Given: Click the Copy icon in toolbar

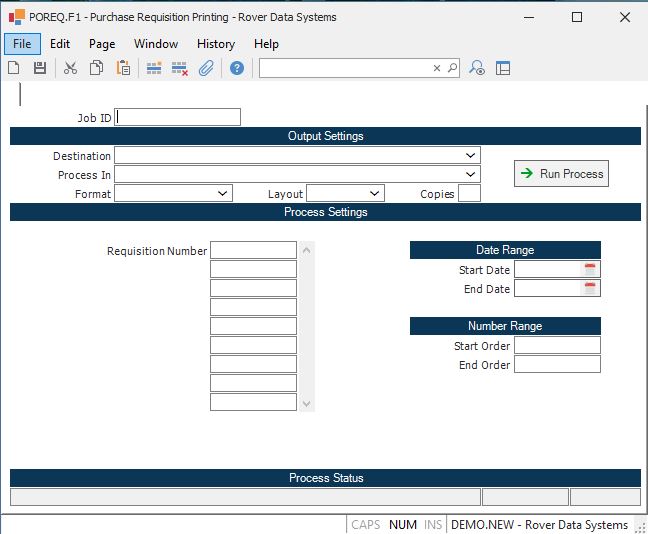Looking at the screenshot, I should (97, 68).
